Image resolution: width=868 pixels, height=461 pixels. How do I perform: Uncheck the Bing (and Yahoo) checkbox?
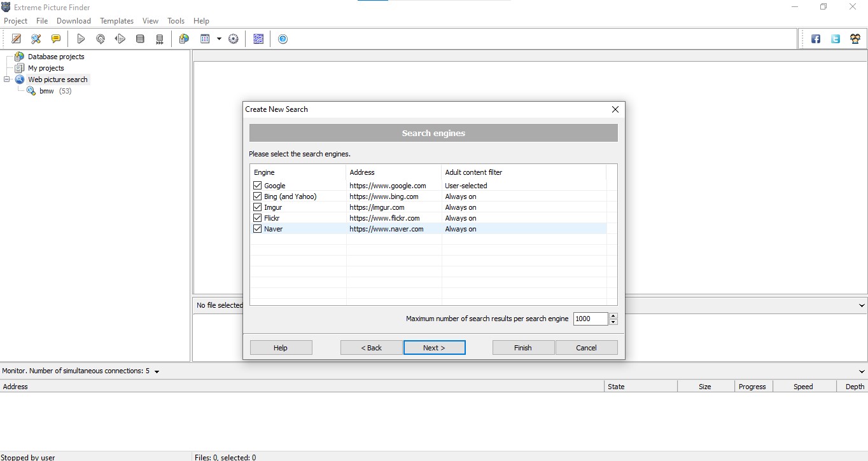[x=258, y=196]
